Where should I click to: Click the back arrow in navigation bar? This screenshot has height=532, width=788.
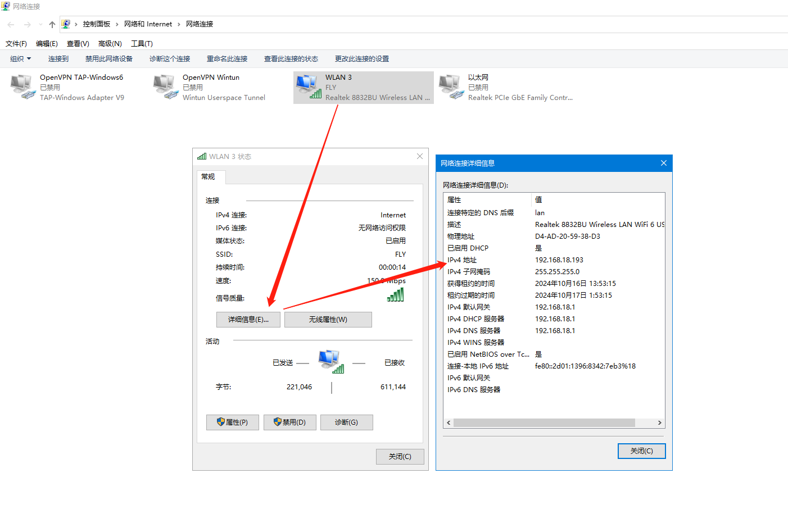[x=11, y=24]
